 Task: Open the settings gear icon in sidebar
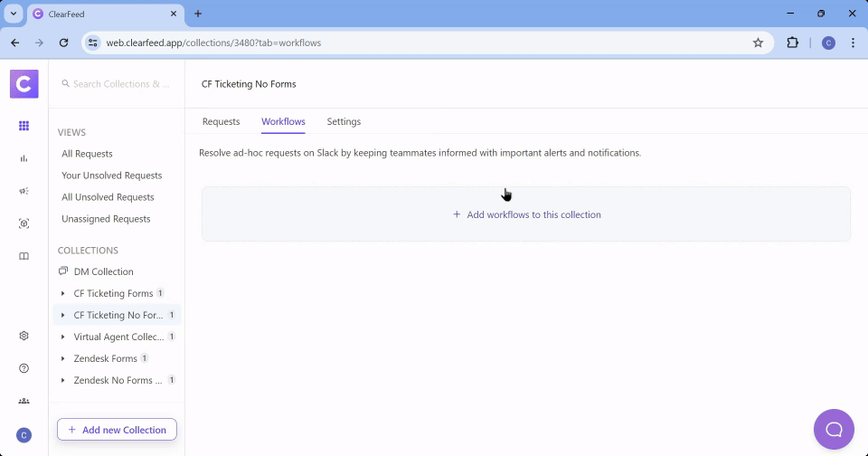tap(24, 336)
